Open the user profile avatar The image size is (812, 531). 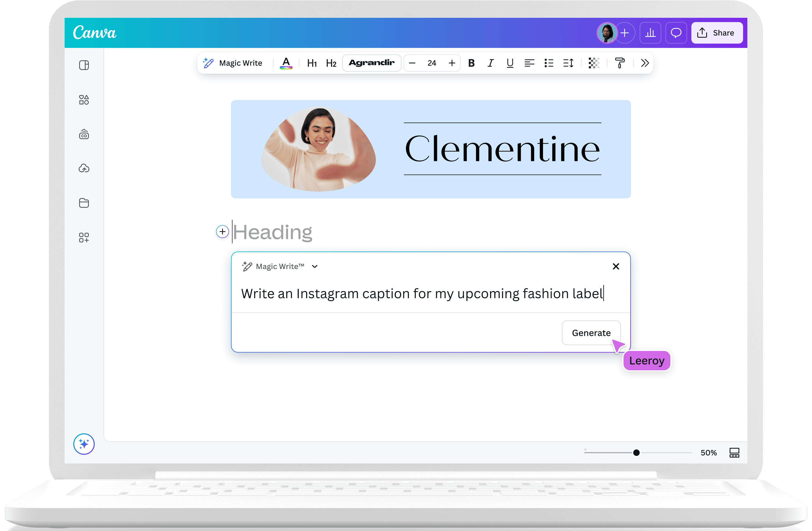(607, 33)
